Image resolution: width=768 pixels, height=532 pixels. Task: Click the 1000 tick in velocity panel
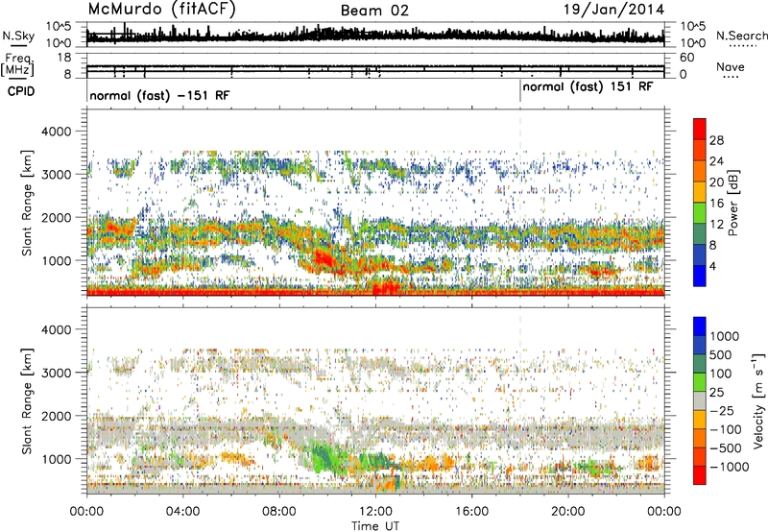point(59,459)
